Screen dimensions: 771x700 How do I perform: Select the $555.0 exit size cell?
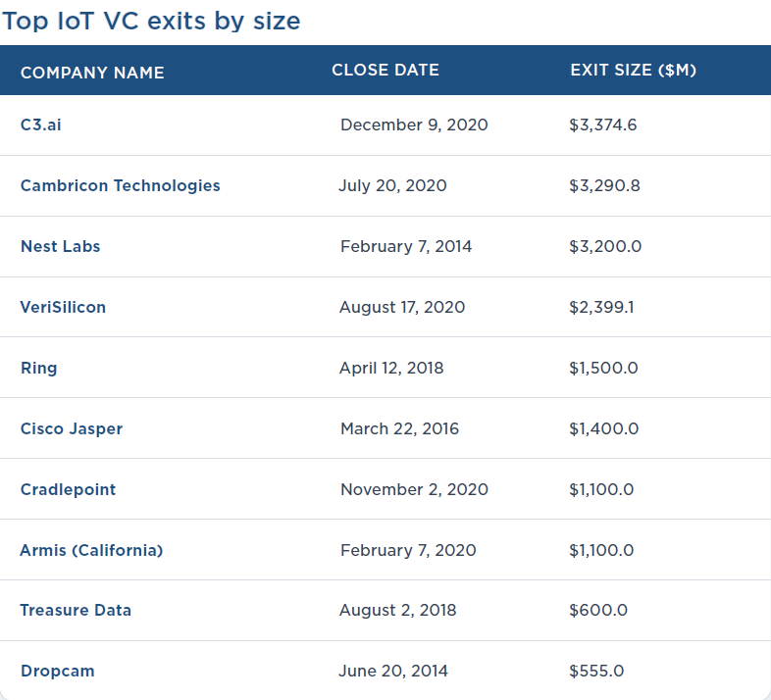pos(595,671)
